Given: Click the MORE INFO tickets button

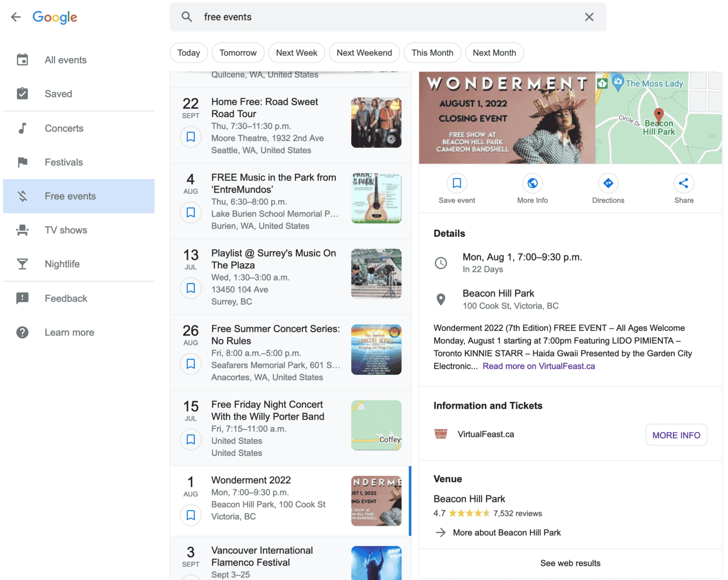Looking at the screenshot, I should pyautogui.click(x=676, y=435).
